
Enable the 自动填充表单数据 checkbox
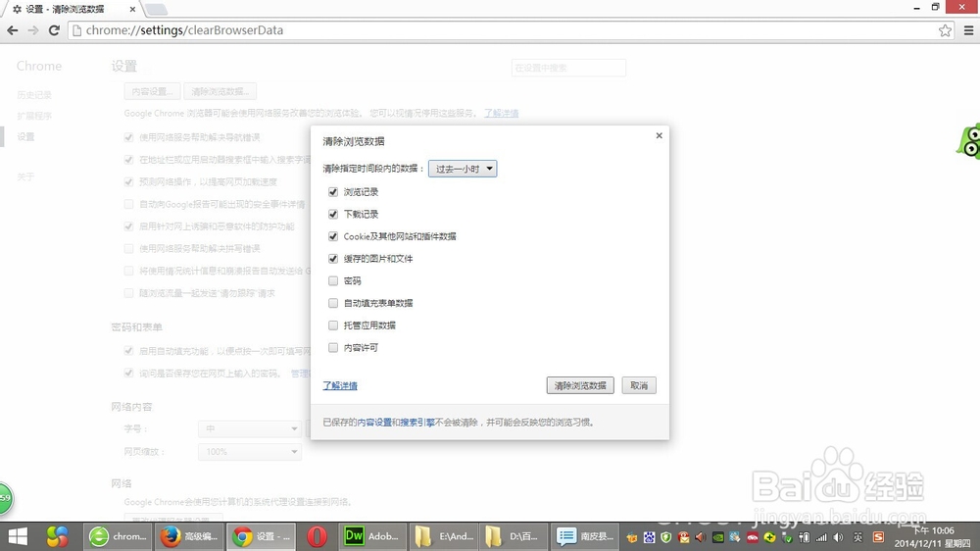[333, 303]
